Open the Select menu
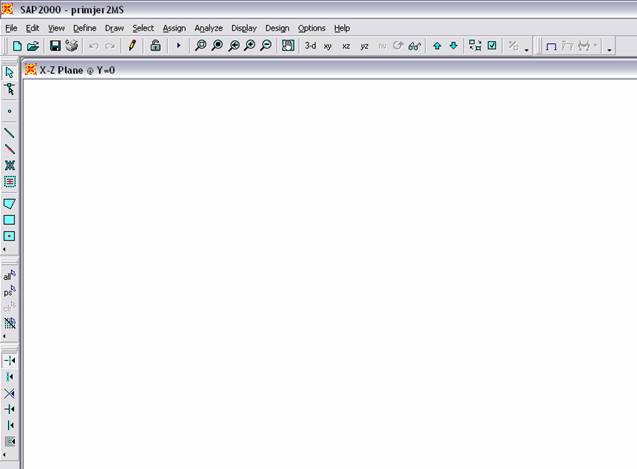This screenshot has height=469, width=637. [x=143, y=28]
